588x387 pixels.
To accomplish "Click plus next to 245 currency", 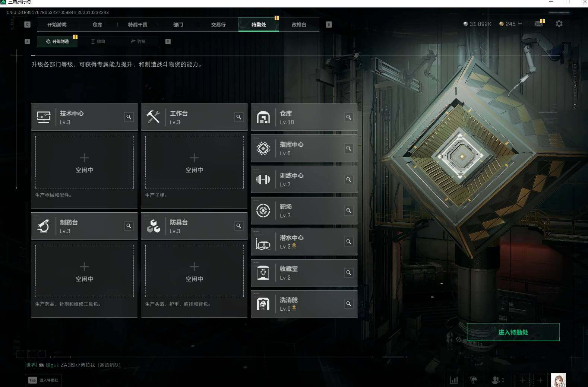I will (520, 24).
